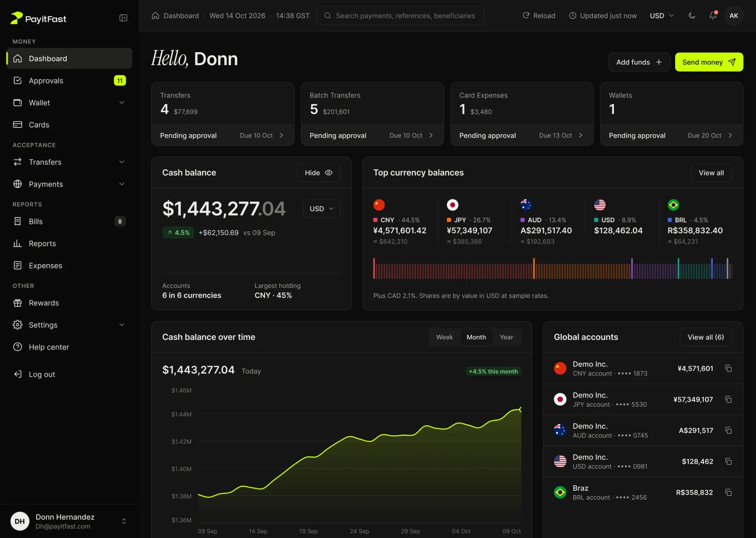Expand the Wallet submenu
756x538 pixels.
(x=69, y=103)
